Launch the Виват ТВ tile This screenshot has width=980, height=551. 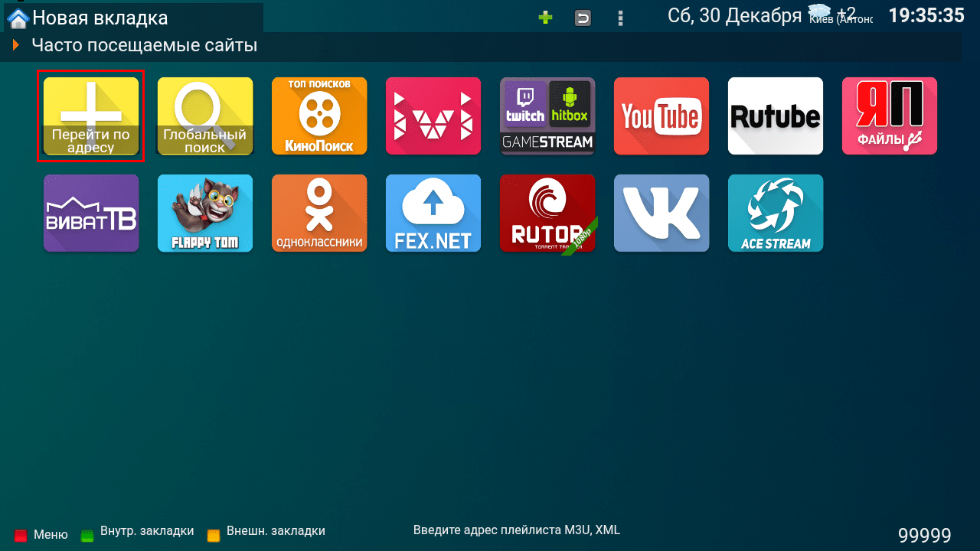coord(91,213)
